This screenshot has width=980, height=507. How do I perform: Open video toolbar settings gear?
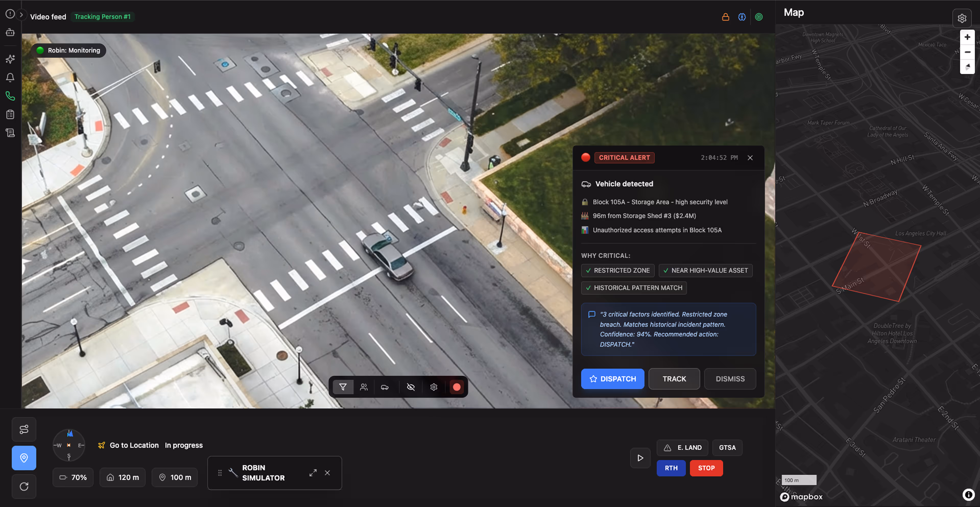(x=434, y=387)
